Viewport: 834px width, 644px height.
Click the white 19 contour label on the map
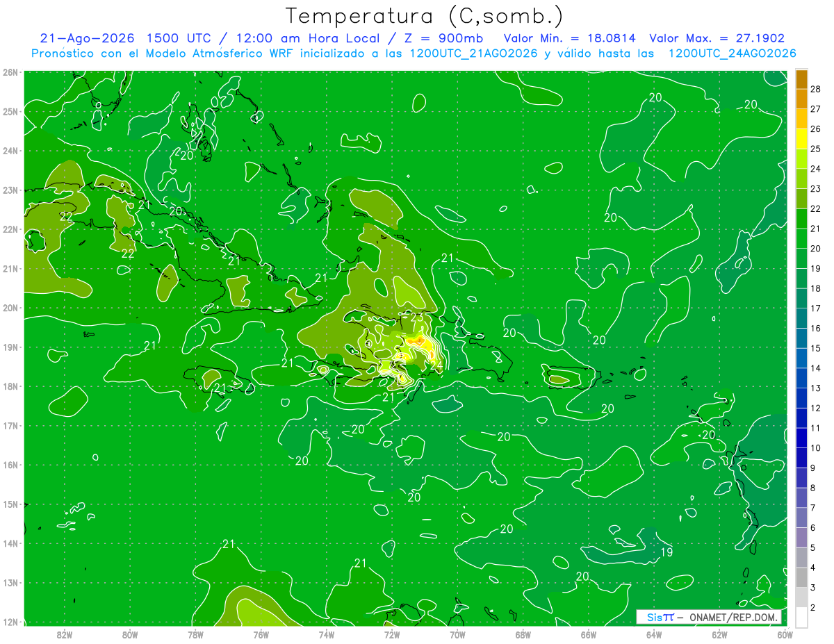666,553
